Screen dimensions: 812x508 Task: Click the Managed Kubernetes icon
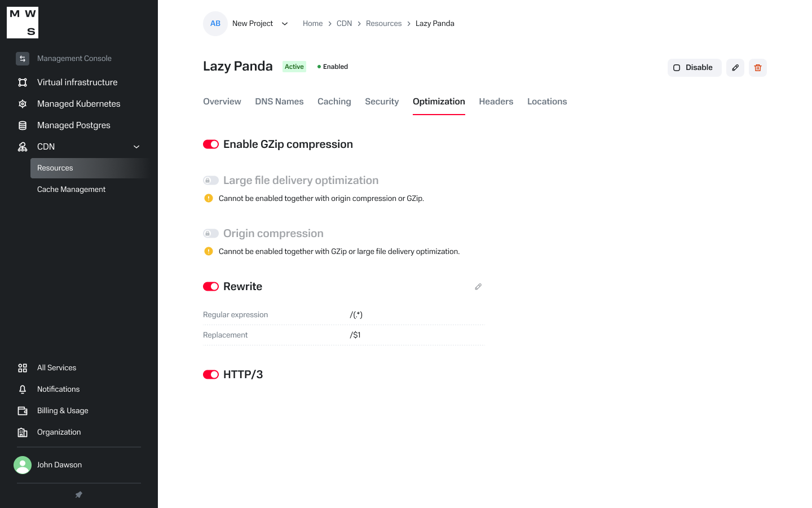[x=23, y=104]
